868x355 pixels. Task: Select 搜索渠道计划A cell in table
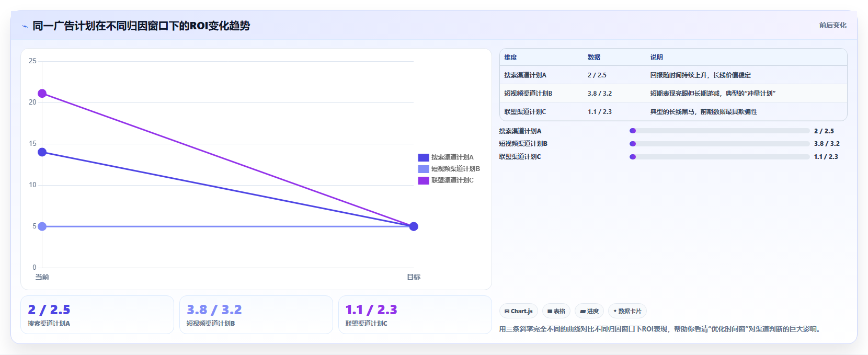click(525, 75)
